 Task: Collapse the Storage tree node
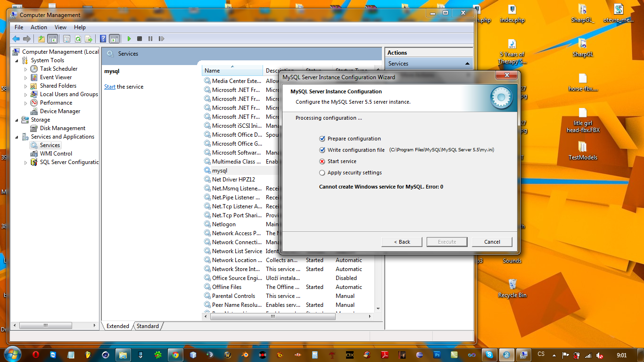(x=17, y=120)
